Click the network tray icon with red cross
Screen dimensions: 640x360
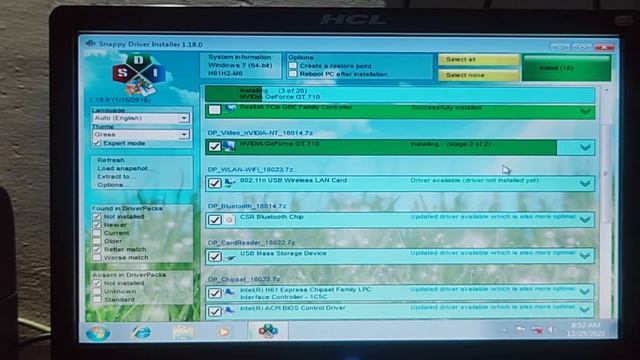(537, 330)
